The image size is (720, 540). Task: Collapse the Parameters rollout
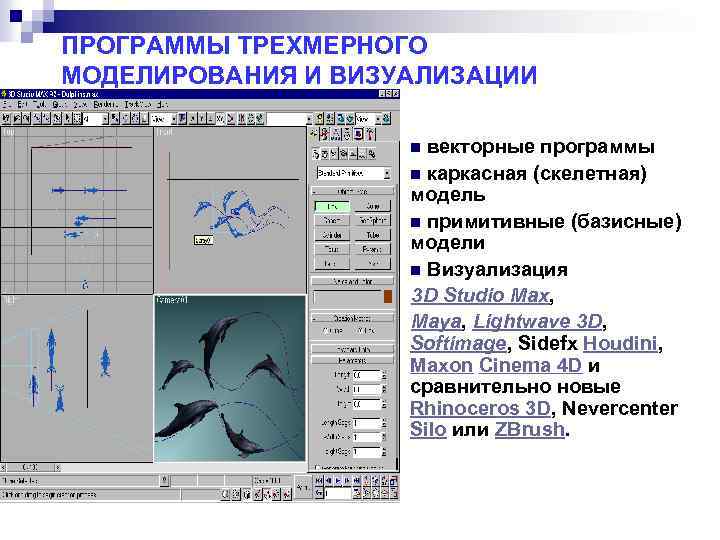pyautogui.click(x=352, y=360)
